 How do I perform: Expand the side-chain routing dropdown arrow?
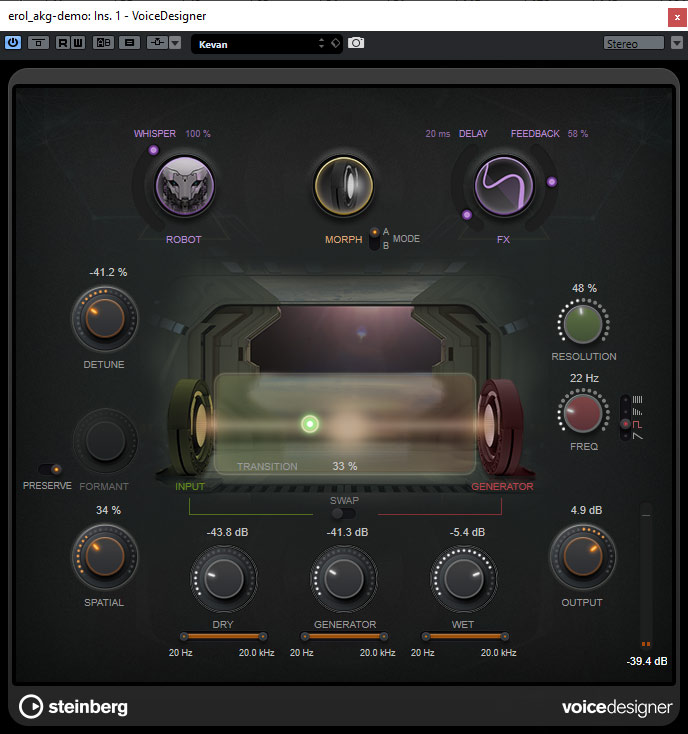click(x=175, y=43)
